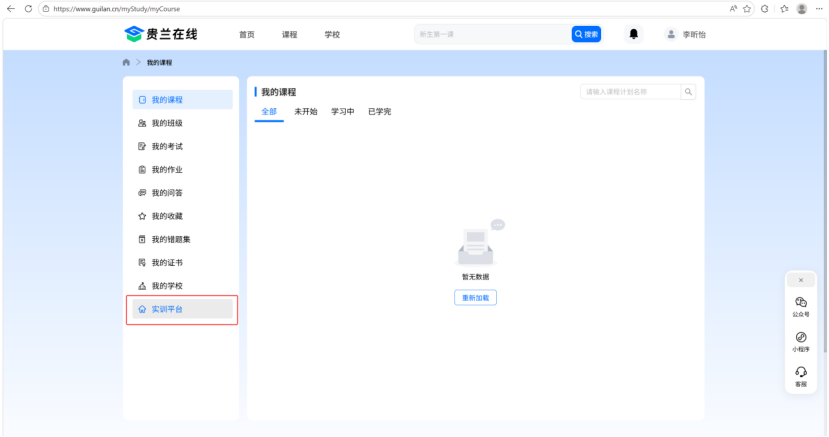Open 课程 in the top navigation
Screen dimensions: 829x437
point(289,34)
